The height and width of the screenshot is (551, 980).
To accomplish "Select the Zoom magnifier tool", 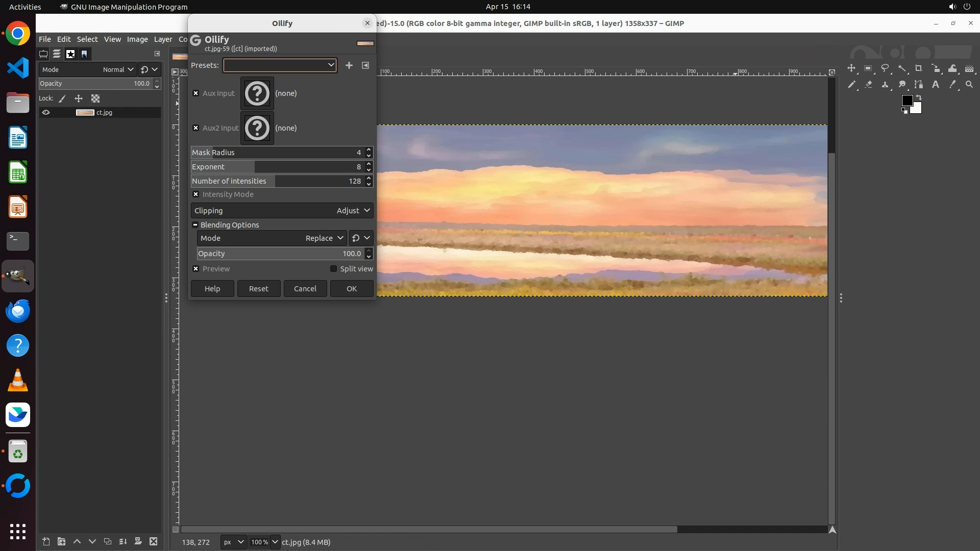I will click(969, 85).
